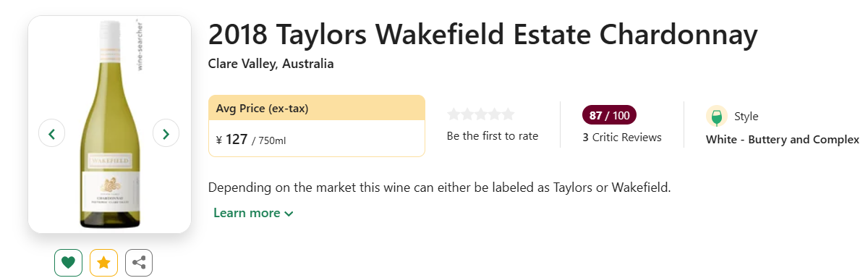The image size is (868, 278).
Task: Click the yellow star icon
Action: click(103, 263)
